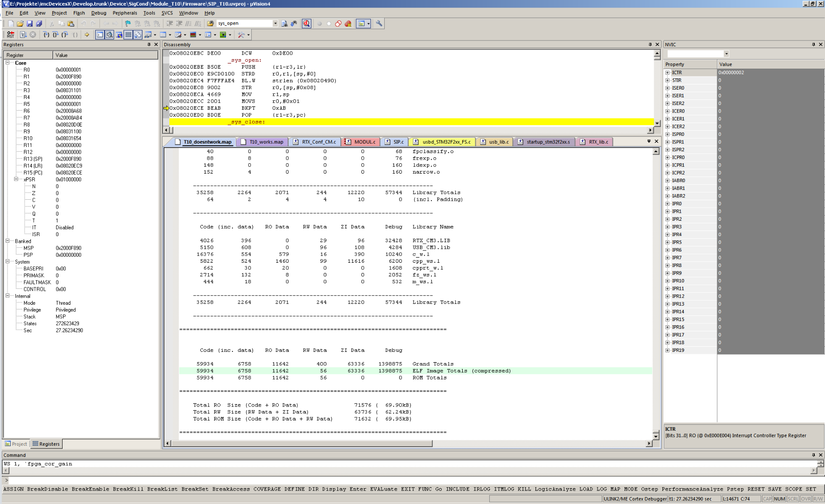Click the Reset CPU (RST) icon

tap(10, 35)
